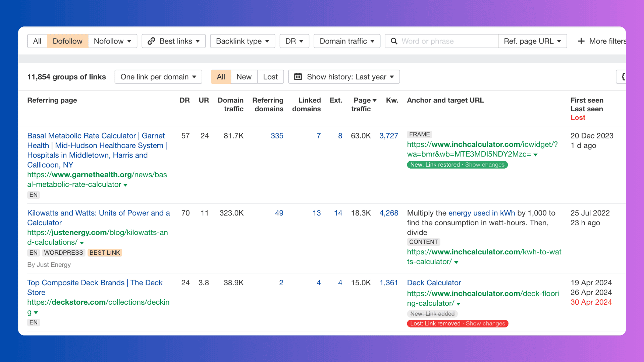Open the garnethealth.org referring URL

[97, 179]
